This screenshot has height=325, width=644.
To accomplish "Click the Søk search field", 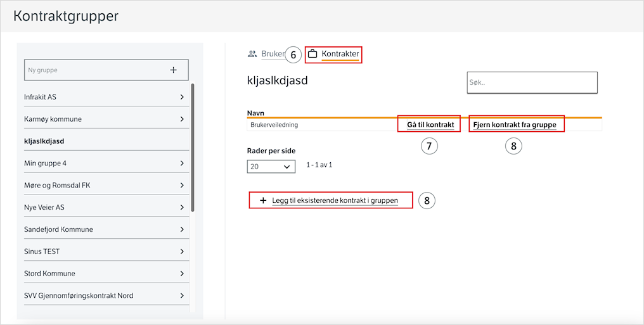I will (532, 82).
